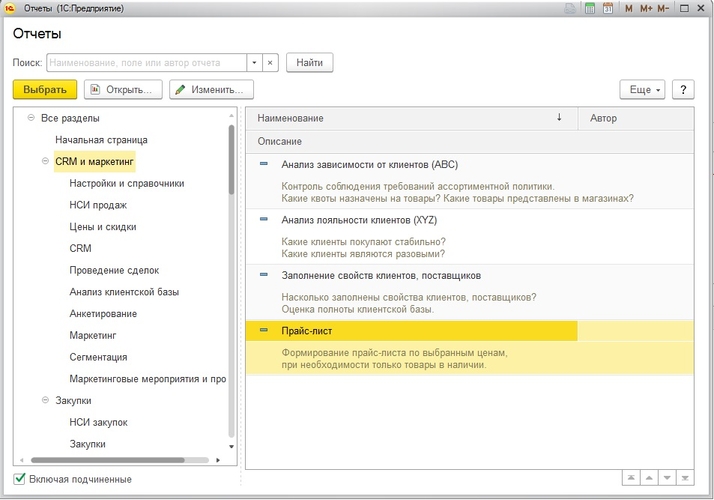Click icon beside Заполнение свойств клиентов, поставщиков
The height and width of the screenshot is (500, 714).
point(264,275)
